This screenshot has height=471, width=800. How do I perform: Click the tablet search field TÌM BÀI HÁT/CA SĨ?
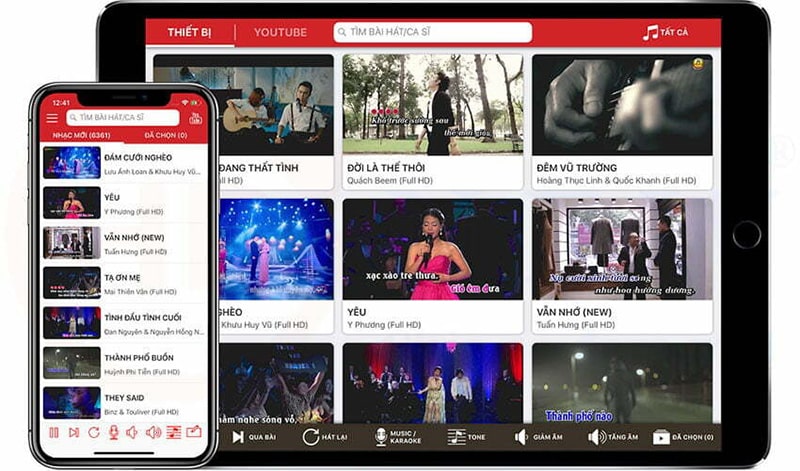click(433, 32)
